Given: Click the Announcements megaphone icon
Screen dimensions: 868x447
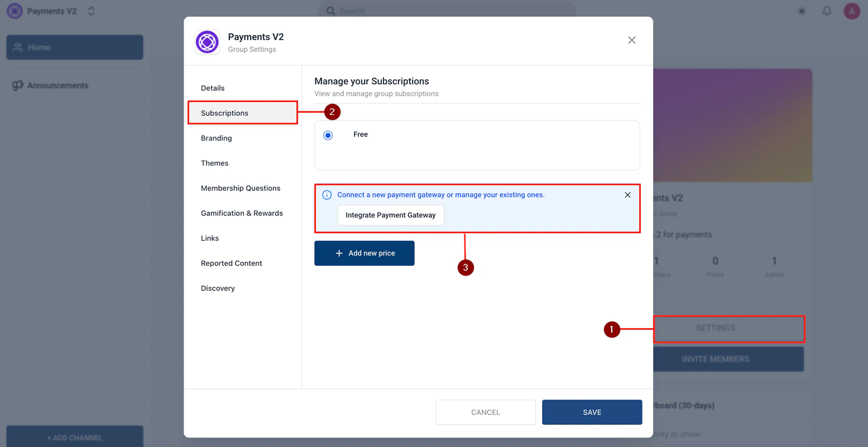Looking at the screenshot, I should coord(17,85).
